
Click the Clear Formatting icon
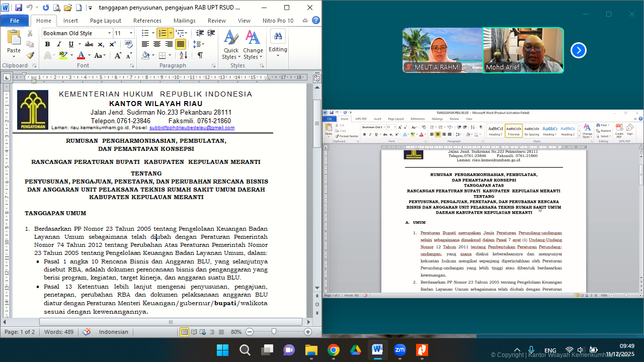click(129, 44)
